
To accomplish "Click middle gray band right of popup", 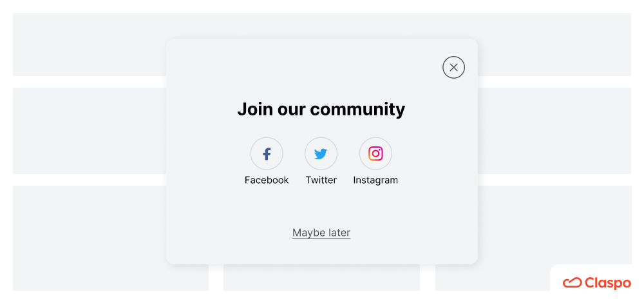I will point(554,131).
